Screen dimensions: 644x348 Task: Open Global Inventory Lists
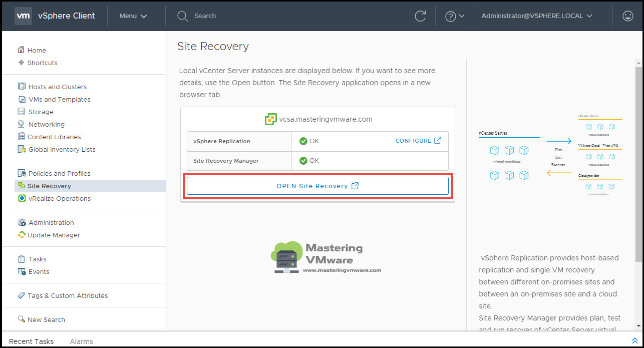coord(62,149)
